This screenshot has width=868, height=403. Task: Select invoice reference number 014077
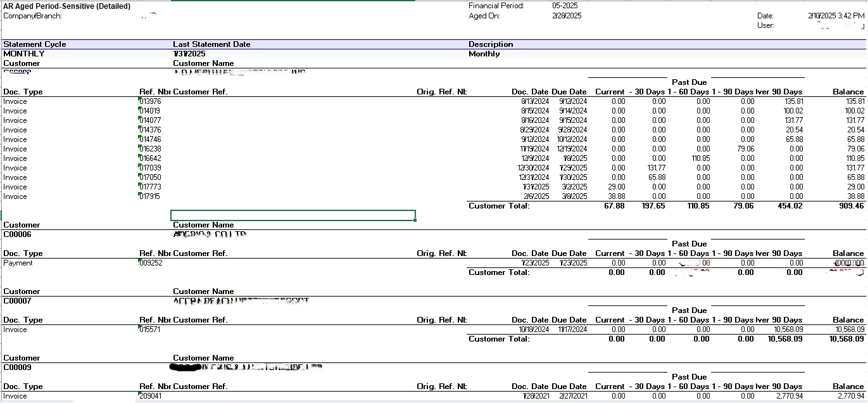150,120
